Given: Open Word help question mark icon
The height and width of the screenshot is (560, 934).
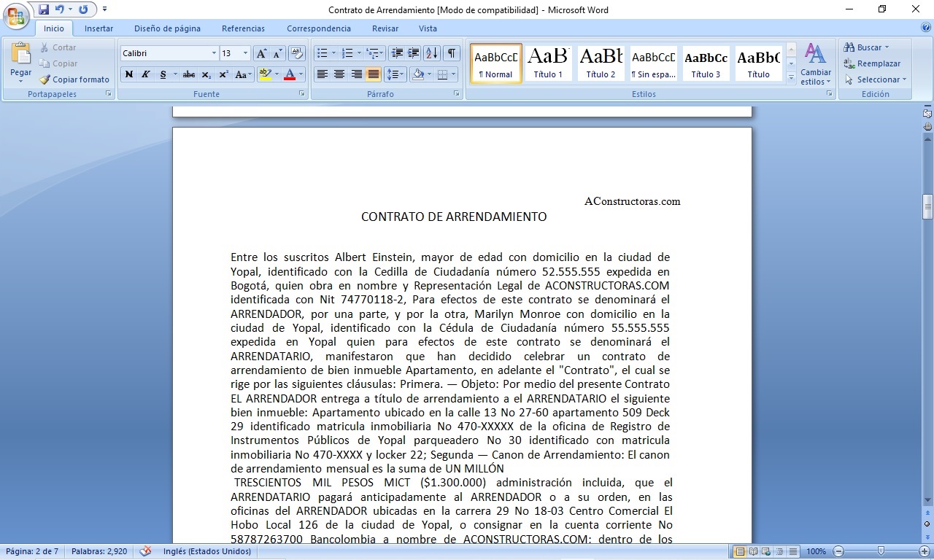Looking at the screenshot, I should pos(925,28).
